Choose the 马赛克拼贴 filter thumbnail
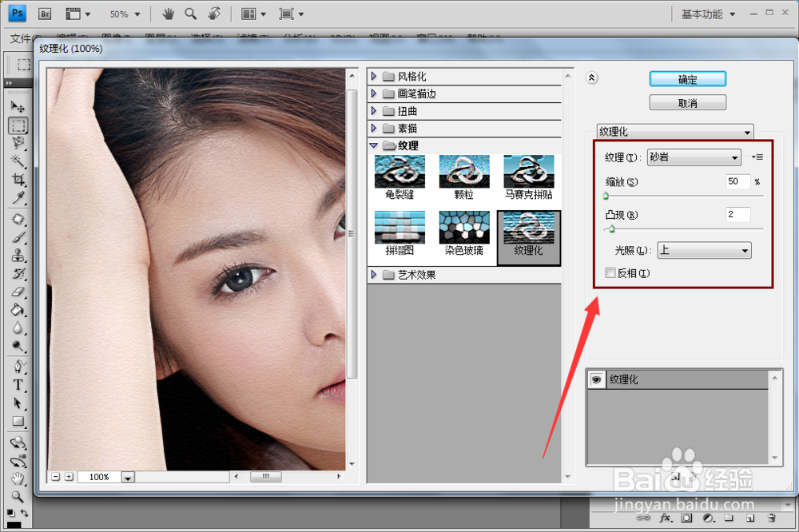Viewport: 799px width, 532px height. coord(528,178)
